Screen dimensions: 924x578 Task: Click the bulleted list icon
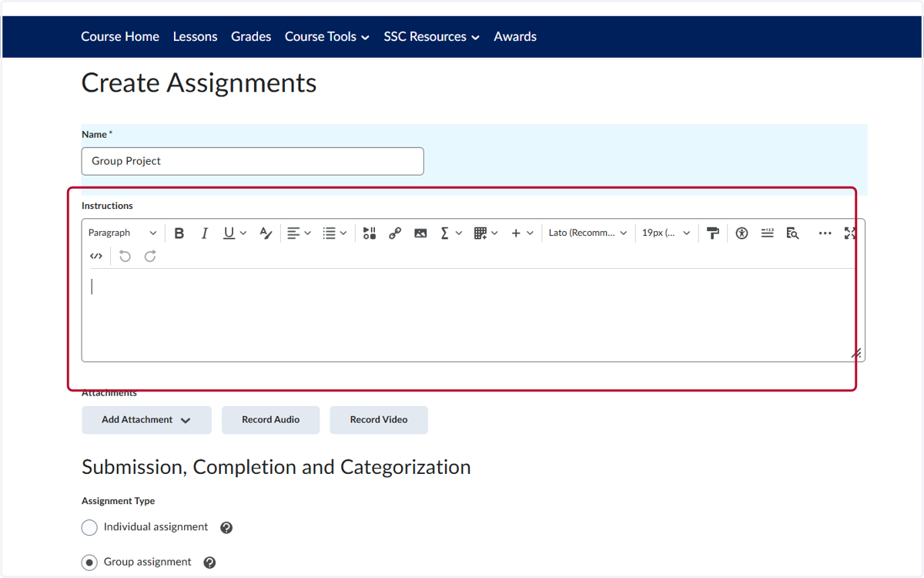pyautogui.click(x=330, y=233)
